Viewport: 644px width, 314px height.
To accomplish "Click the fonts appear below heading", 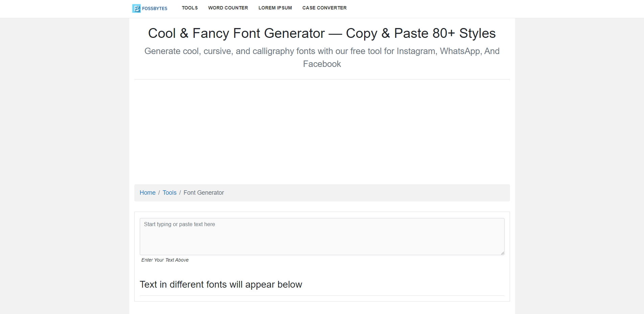I will (x=221, y=285).
